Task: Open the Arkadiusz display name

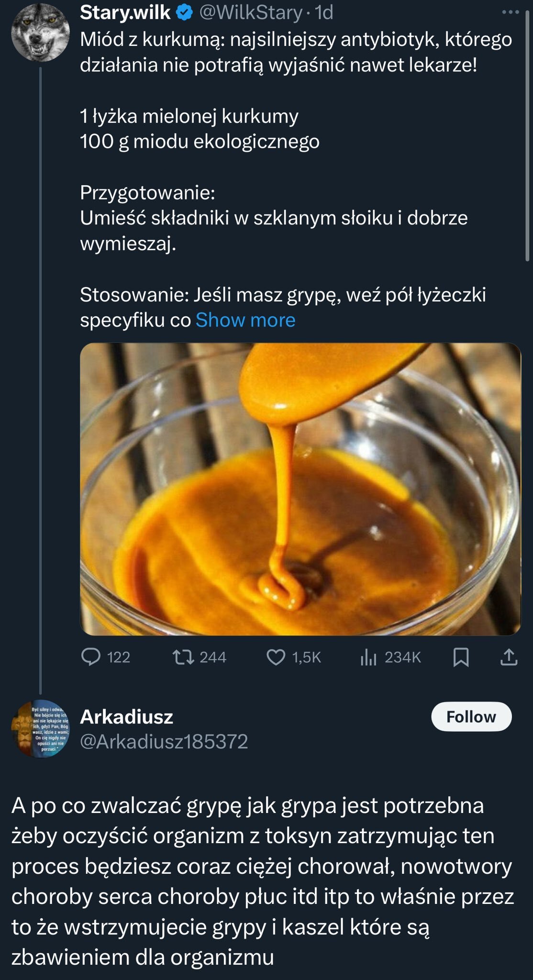Action: (x=126, y=716)
